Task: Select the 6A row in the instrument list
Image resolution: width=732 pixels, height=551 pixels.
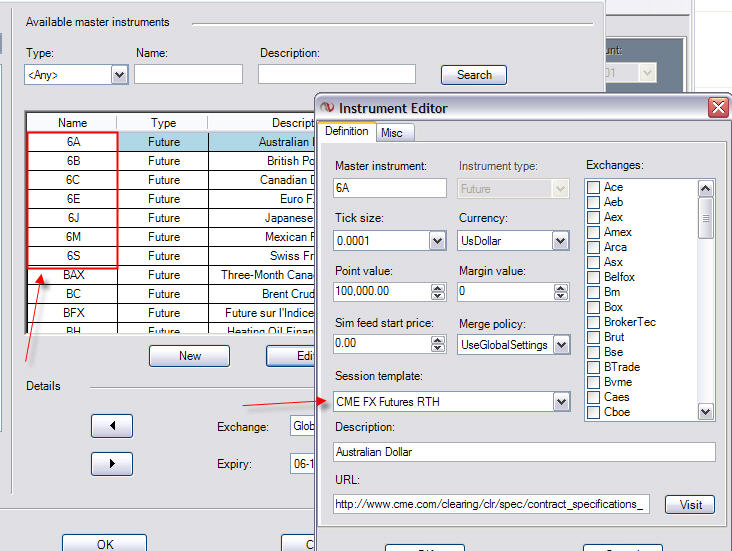Action: point(172,142)
